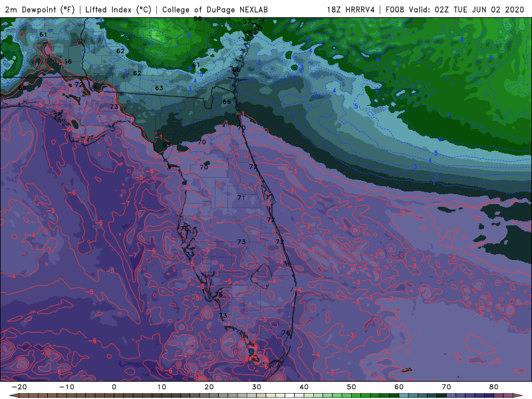Click the "College of DuPage NEXLAB" text
The image size is (532, 399).
(x=215, y=9)
